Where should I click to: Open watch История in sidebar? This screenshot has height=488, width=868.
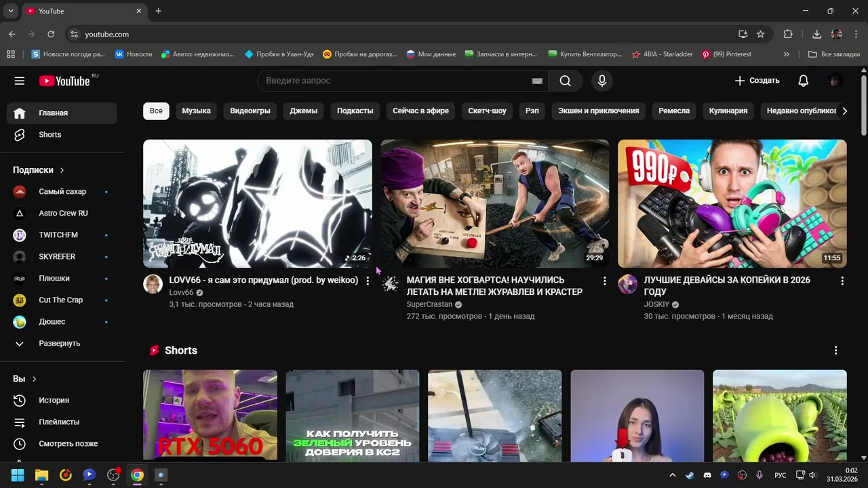(62, 401)
